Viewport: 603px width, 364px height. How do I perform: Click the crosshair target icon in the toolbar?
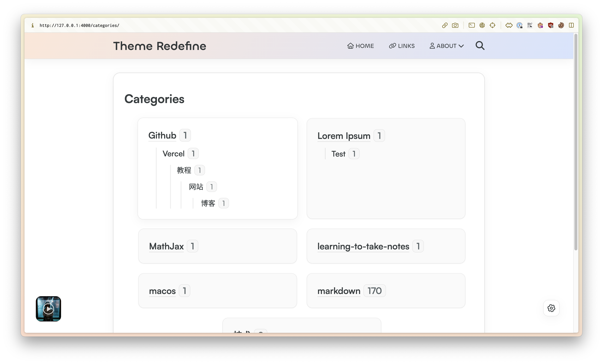pyautogui.click(x=492, y=25)
